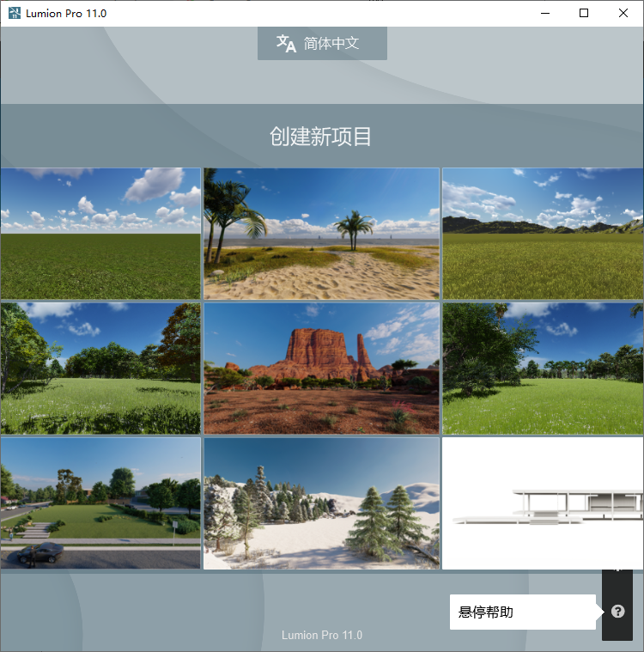
Task: Click the 悬停帮助 tooltip label
Action: point(485,612)
